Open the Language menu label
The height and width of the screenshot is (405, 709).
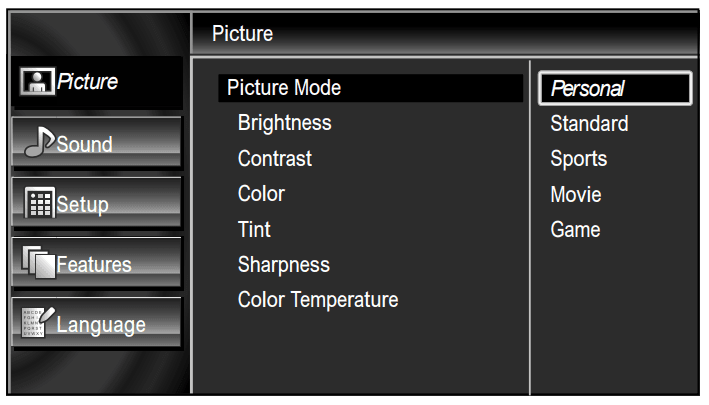(x=101, y=325)
